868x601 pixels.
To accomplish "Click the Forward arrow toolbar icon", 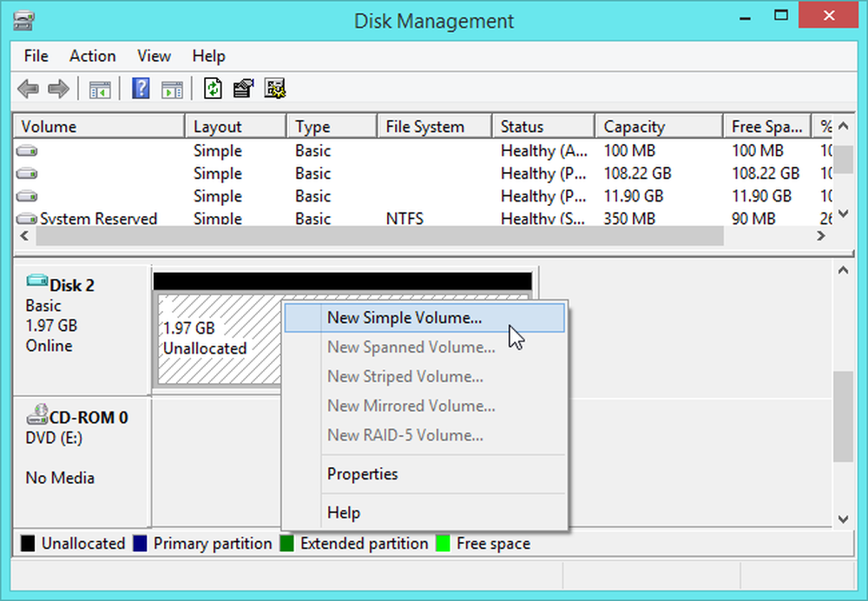I will click(58, 89).
